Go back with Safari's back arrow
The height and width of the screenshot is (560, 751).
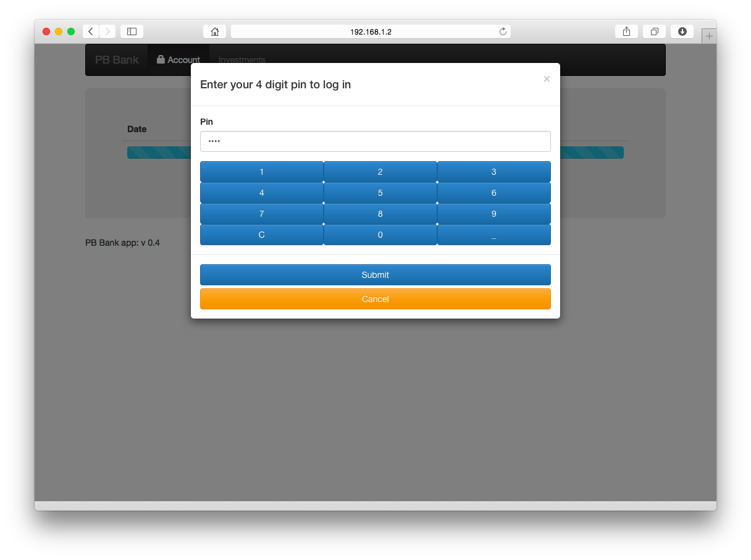click(91, 31)
